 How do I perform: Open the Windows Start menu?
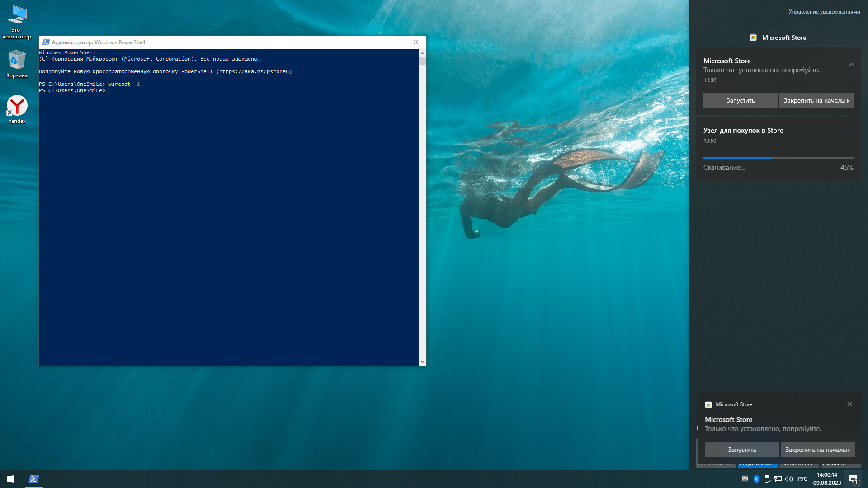coord(11,479)
